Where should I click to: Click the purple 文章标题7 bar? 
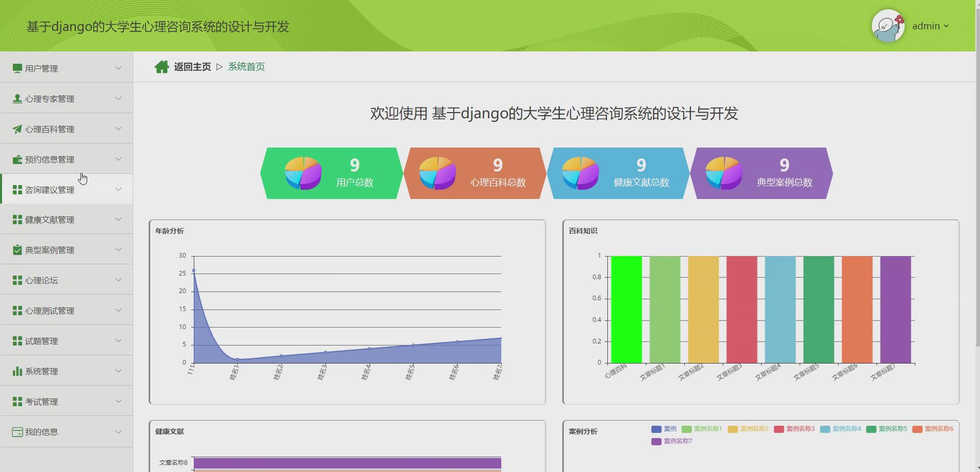(895, 309)
